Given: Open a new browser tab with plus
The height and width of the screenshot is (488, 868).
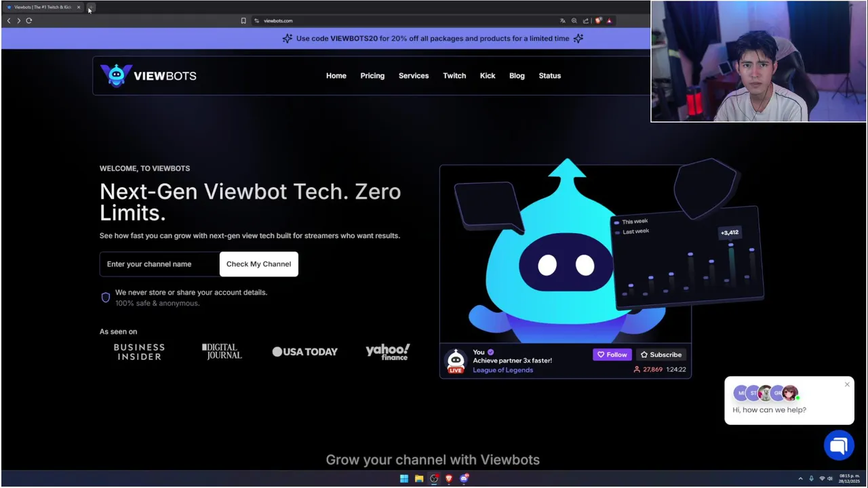Looking at the screenshot, I should point(91,7).
